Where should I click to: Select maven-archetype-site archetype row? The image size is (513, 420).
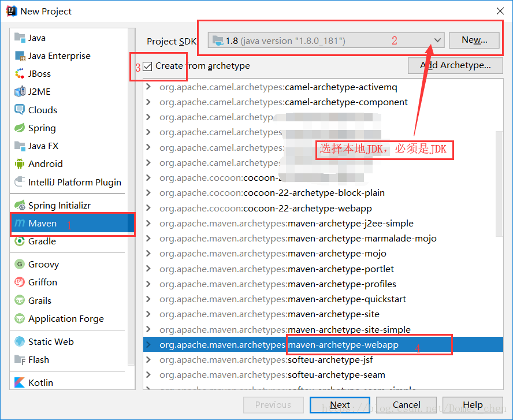[323, 314]
